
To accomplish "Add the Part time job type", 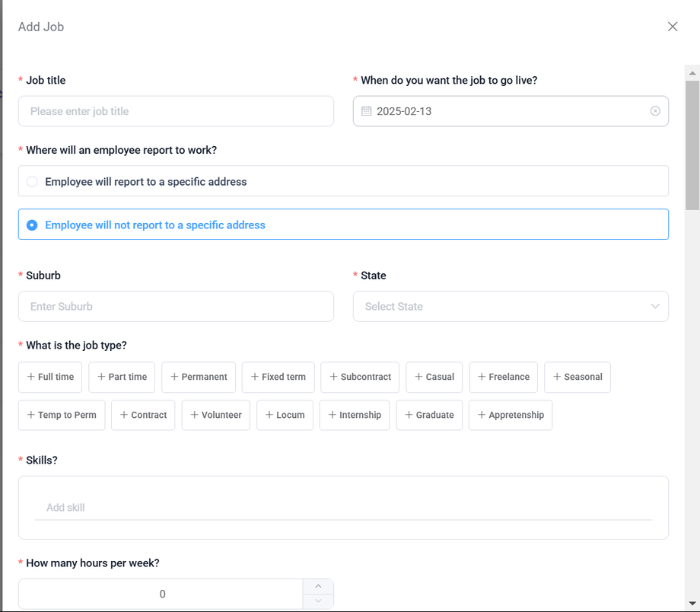I will click(x=122, y=377).
